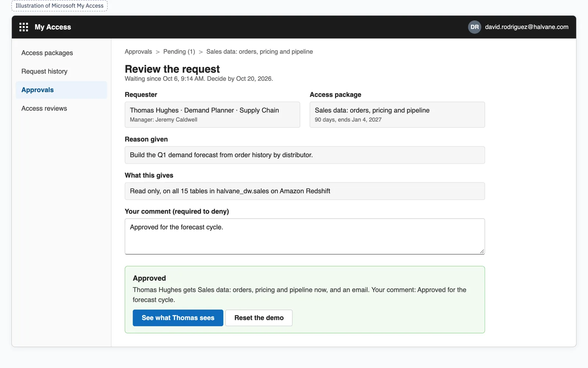Click the DR user avatar

click(x=474, y=27)
